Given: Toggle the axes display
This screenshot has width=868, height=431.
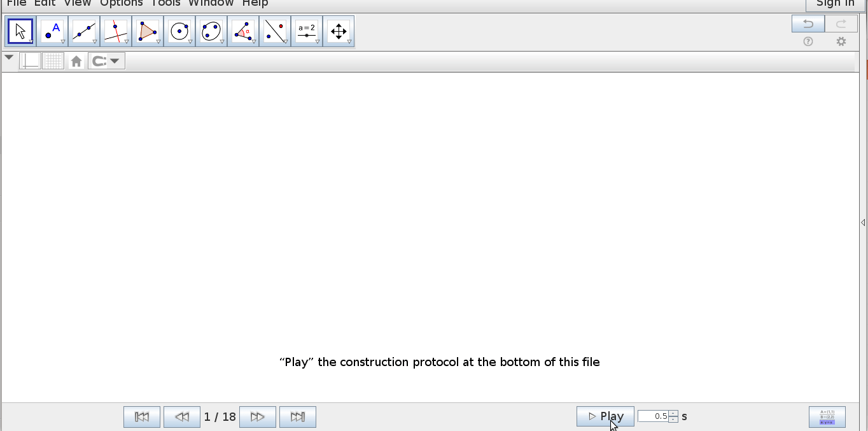Looking at the screenshot, I should click(30, 61).
